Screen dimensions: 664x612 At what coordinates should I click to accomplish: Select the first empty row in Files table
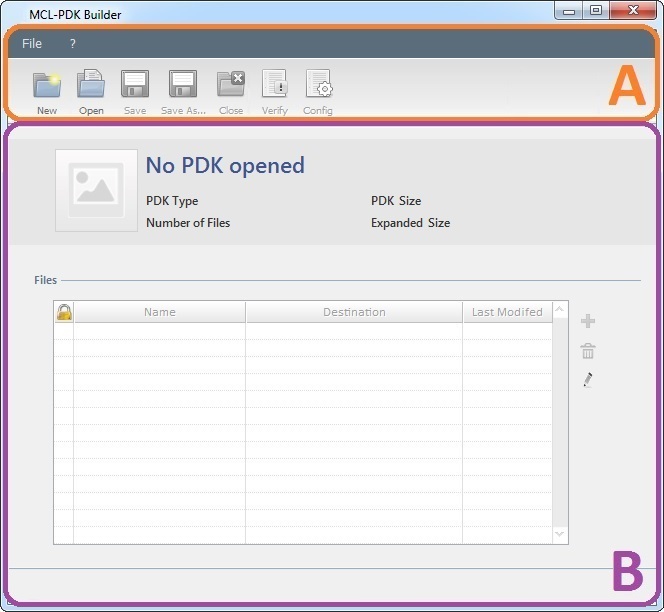[x=300, y=331]
